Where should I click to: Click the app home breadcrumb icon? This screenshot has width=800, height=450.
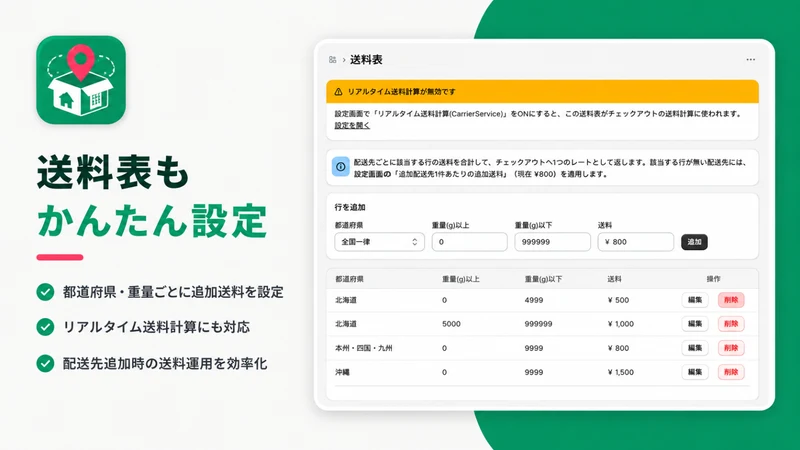[x=333, y=60]
